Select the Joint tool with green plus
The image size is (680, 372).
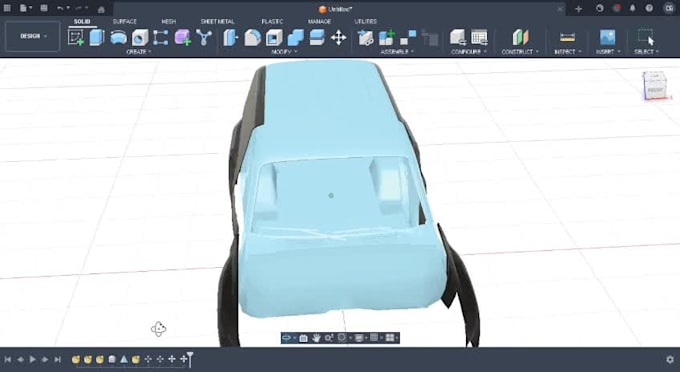[387, 38]
